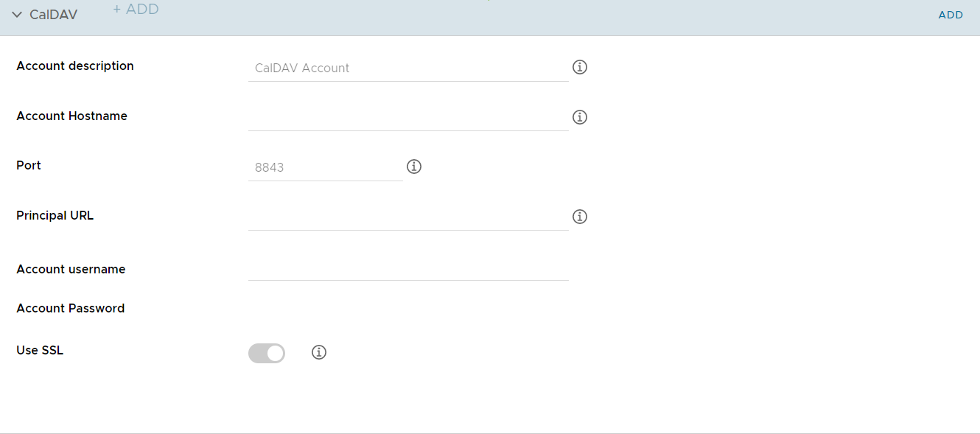Screen dimensions: 980x434
Task: Click the Use SSL label
Action: coord(40,350)
